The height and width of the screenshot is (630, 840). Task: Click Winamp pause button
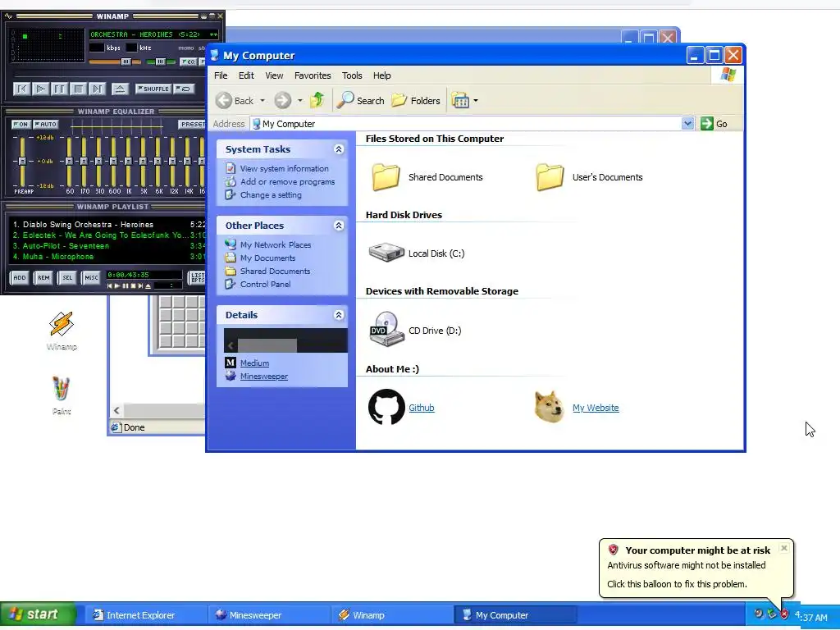point(59,89)
